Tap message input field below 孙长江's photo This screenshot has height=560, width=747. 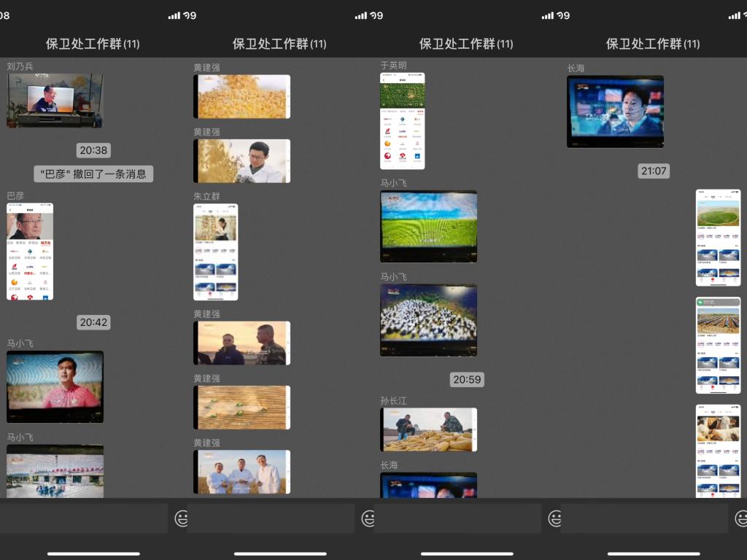pos(457,518)
